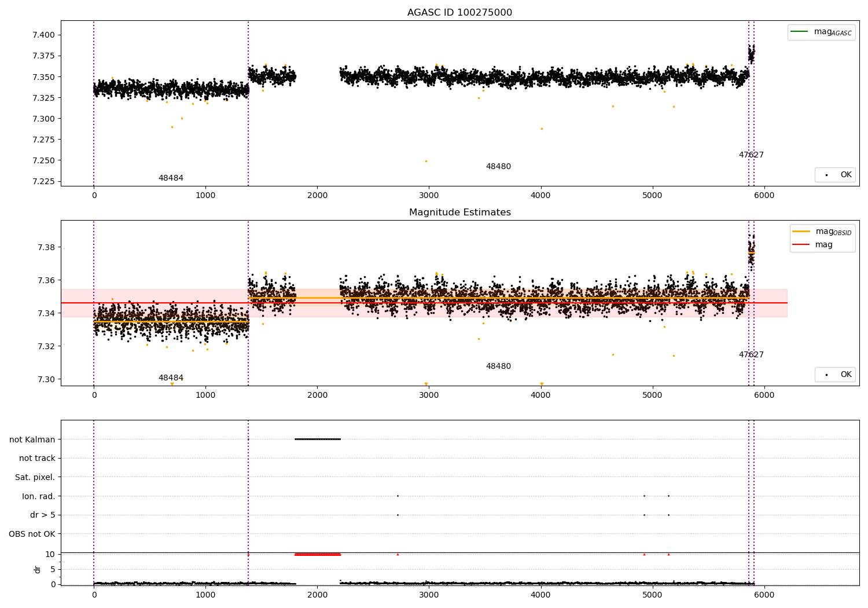Click the Ion. rad. dot near 2700
The image size is (868, 608).
tap(398, 496)
